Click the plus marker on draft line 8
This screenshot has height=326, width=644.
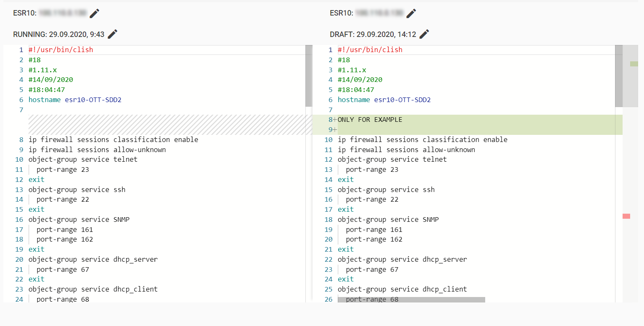[335, 120]
